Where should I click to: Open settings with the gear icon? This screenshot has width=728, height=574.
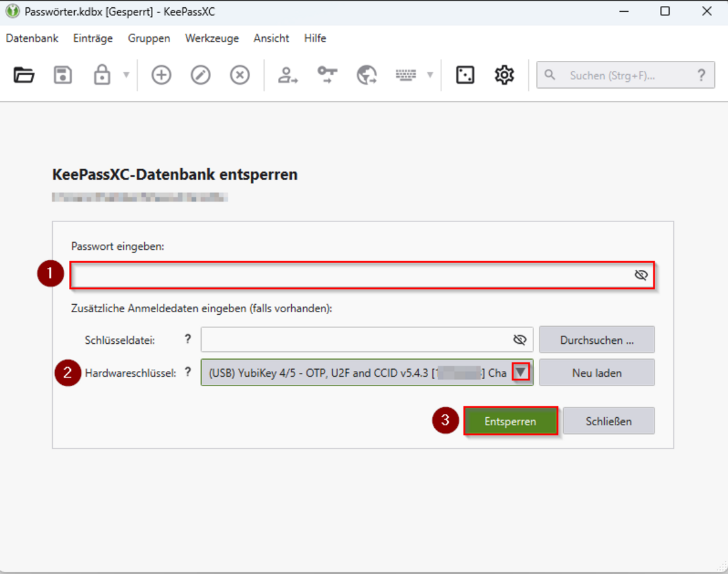coord(504,75)
